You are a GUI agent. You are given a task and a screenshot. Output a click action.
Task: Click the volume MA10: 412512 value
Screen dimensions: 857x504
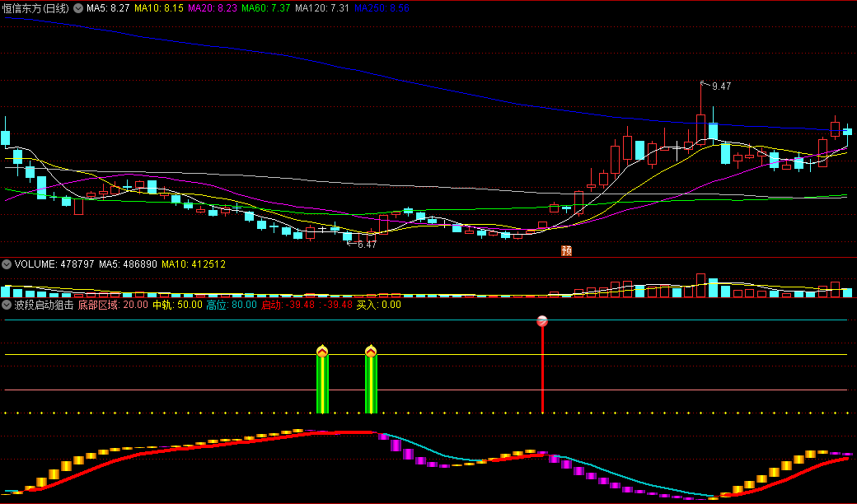pyautogui.click(x=194, y=264)
